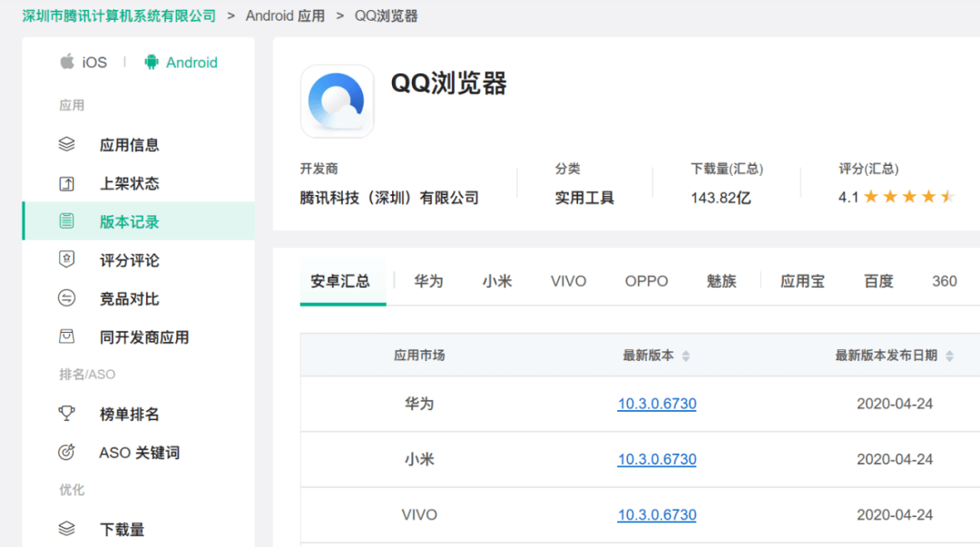Viewport: 980px width, 547px height.
Task: Switch to the VIVO tab
Action: pyautogui.click(x=569, y=281)
